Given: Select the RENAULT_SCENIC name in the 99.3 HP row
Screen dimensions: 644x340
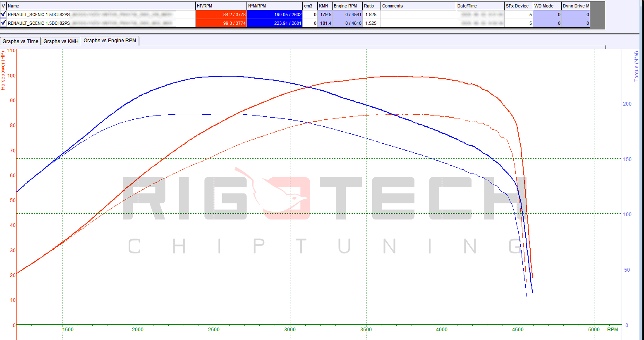Looking at the screenshot, I should click(101, 23).
